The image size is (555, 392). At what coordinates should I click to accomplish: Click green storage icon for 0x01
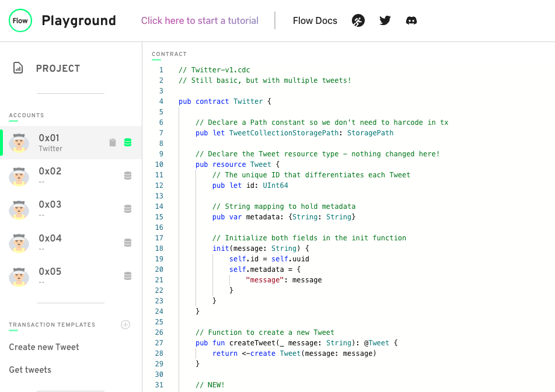[x=128, y=142]
